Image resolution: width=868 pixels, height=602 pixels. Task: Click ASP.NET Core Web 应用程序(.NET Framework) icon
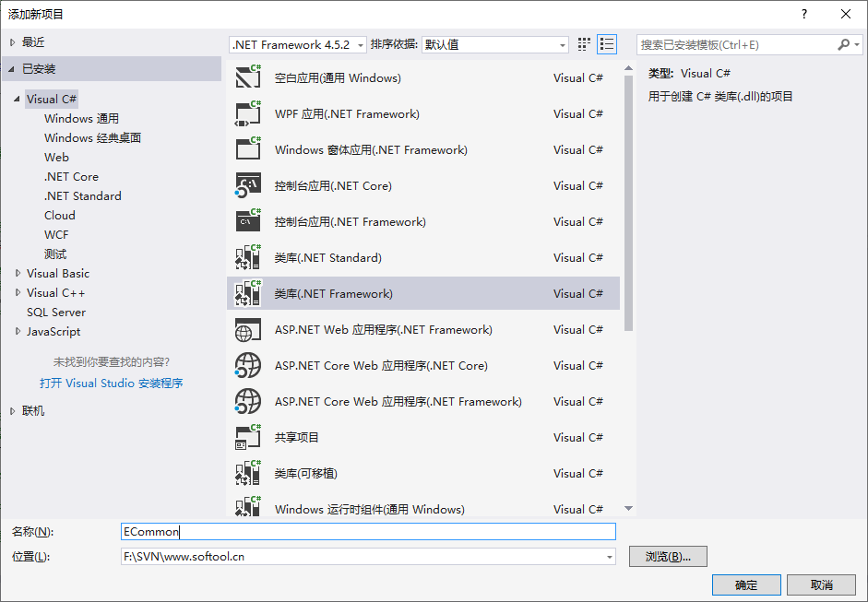(x=248, y=401)
